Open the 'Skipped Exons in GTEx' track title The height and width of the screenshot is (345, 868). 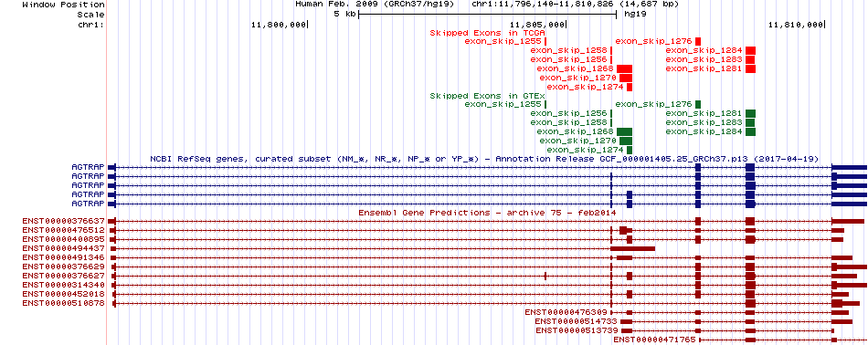(x=487, y=96)
